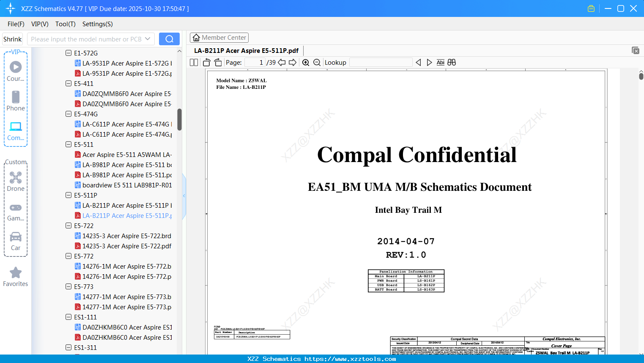Click the blue search button
The image size is (644, 363).
point(169,39)
